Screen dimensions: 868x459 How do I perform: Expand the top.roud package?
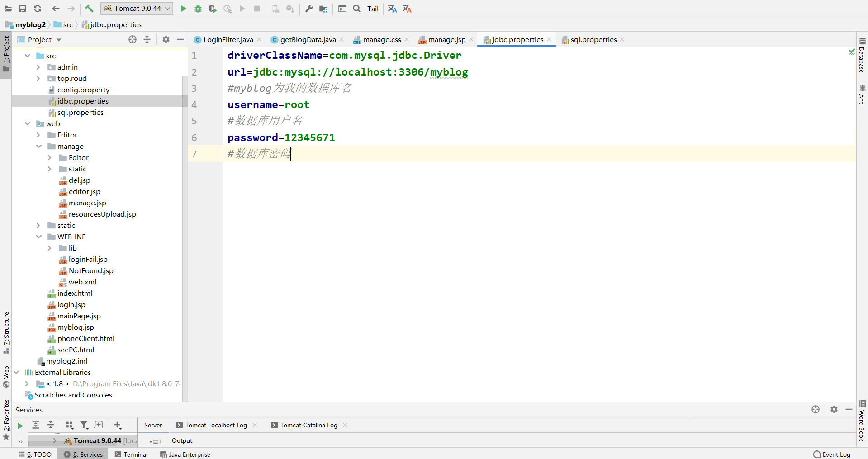[x=38, y=78]
